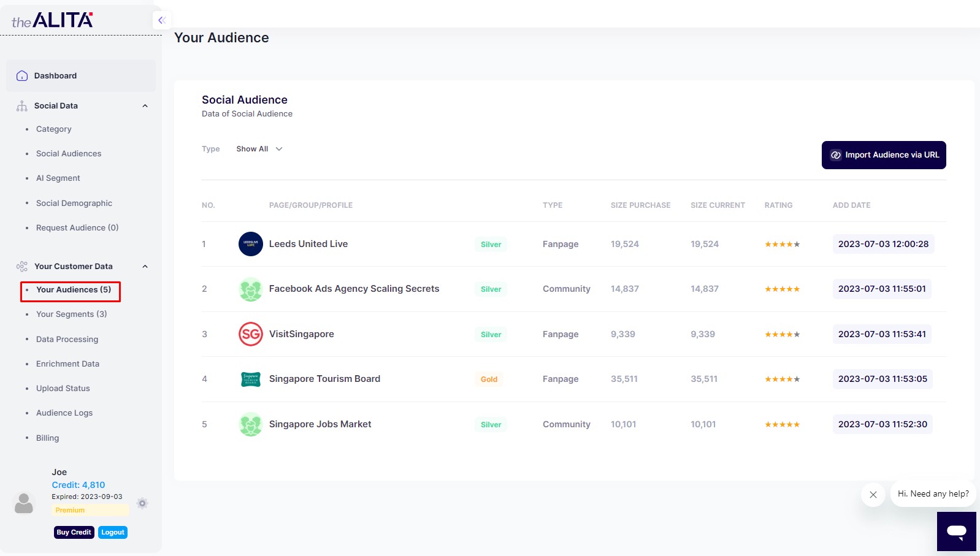Collapse the Your Customer Data section

tap(145, 267)
